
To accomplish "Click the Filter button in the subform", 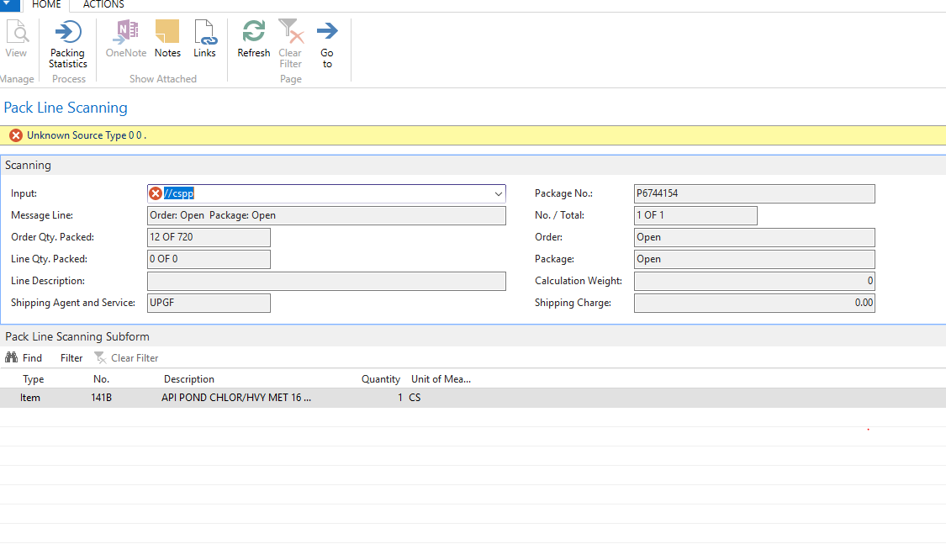I will tap(71, 358).
